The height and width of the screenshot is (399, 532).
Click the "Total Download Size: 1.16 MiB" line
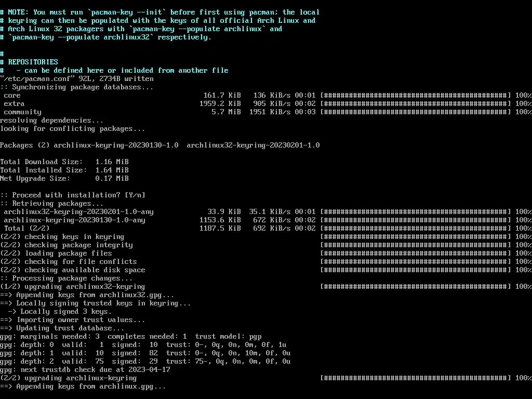point(64,162)
